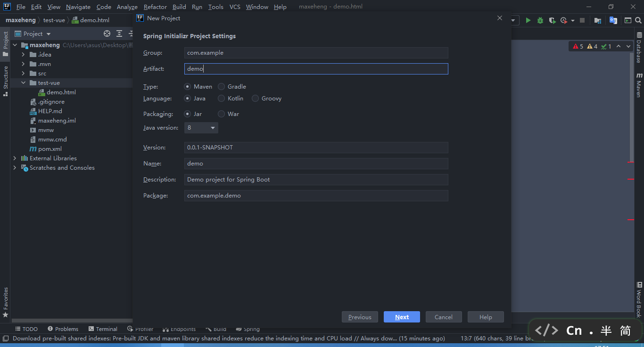The width and height of the screenshot is (644, 347).
Task: Open the Structure side panel
Action: [x=6, y=81]
